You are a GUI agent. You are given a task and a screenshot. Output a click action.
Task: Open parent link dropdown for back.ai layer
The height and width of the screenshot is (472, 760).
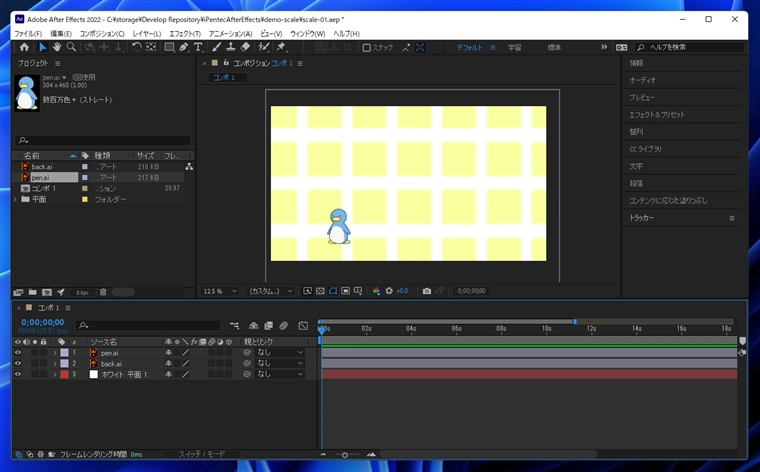280,364
